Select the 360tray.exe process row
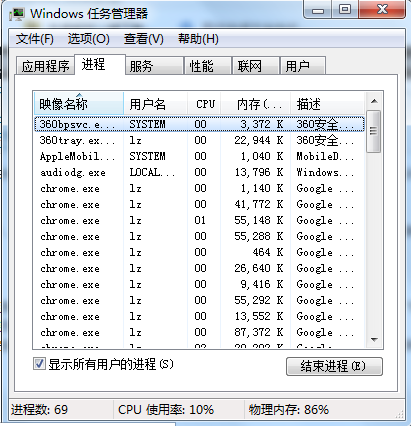The width and height of the screenshot is (411, 426). [x=199, y=140]
